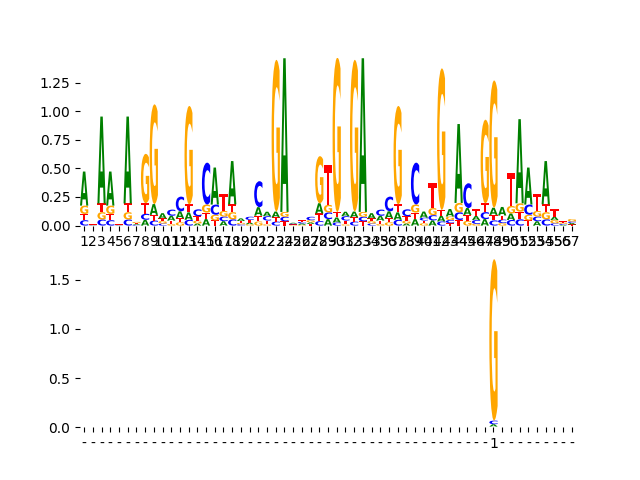
Task: Click the 0.00 label of top plot
Action: 55,226
